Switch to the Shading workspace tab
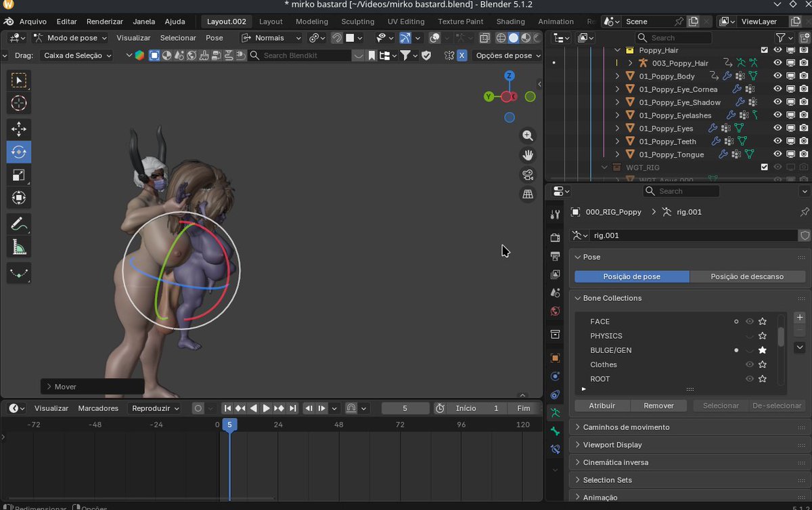812x510 pixels. pos(510,22)
